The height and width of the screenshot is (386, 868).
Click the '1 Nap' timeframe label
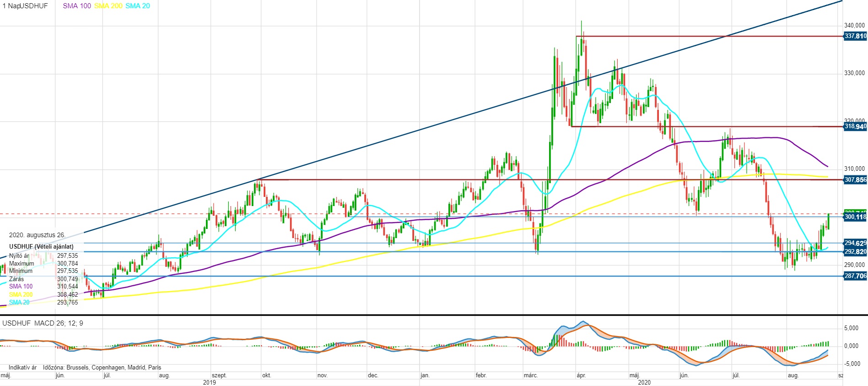click(11, 6)
